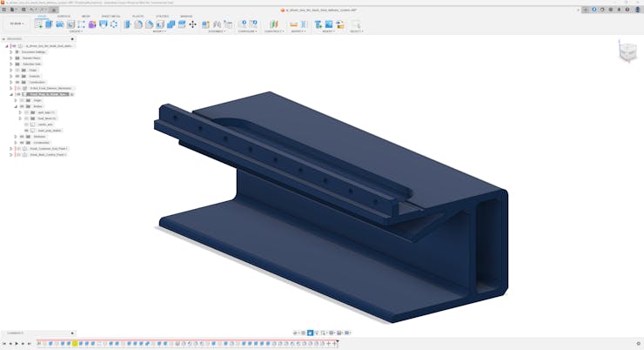Select Named Views in the browser tree
Screen dimensions: 644x350
click(x=31, y=58)
